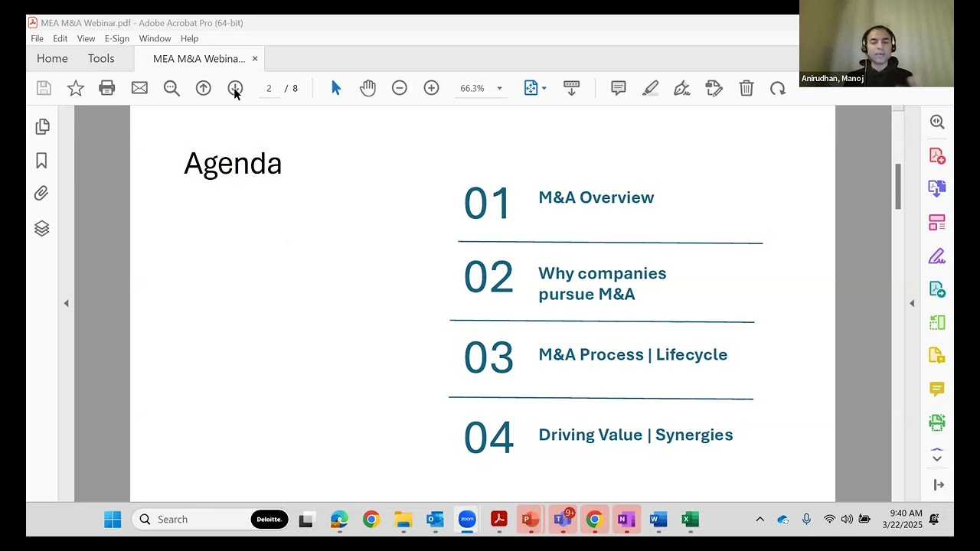This screenshot has width=980, height=551.
Task: Select the Hand pan tool
Action: pos(367,88)
